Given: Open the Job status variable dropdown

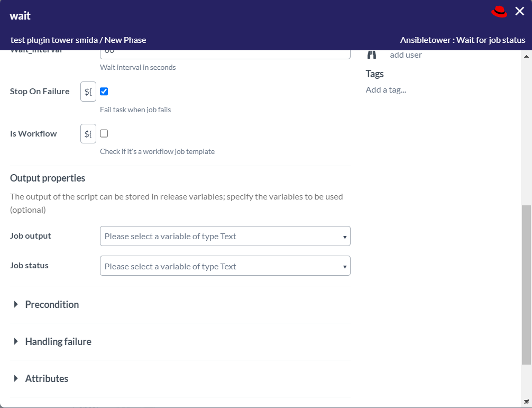Looking at the screenshot, I should (x=225, y=266).
